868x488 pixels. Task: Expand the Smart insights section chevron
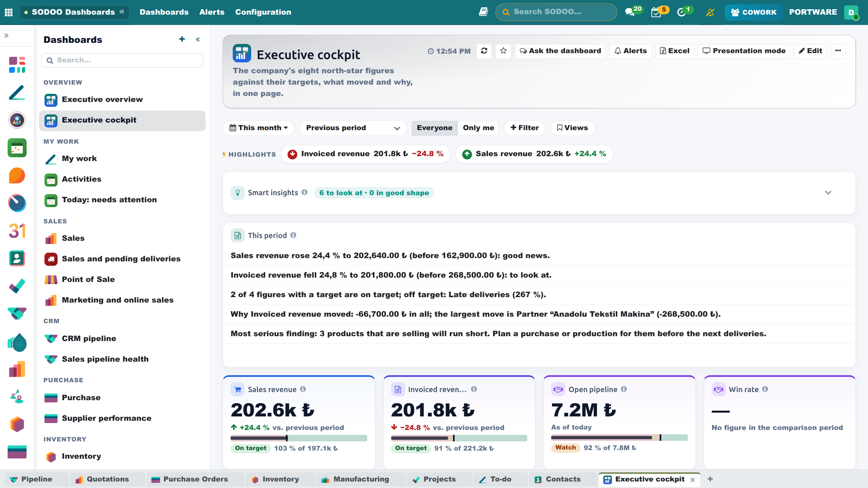(828, 193)
